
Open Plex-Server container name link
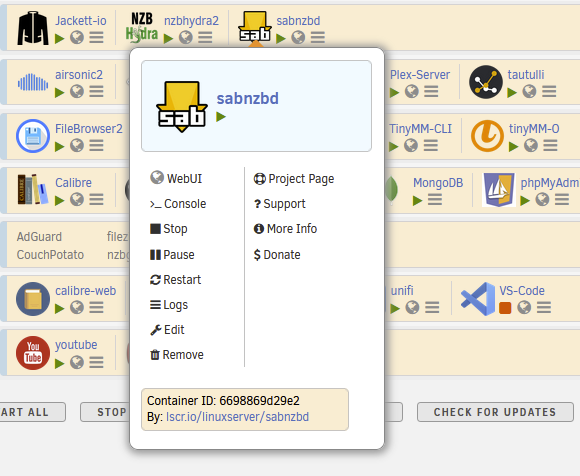tap(420, 75)
